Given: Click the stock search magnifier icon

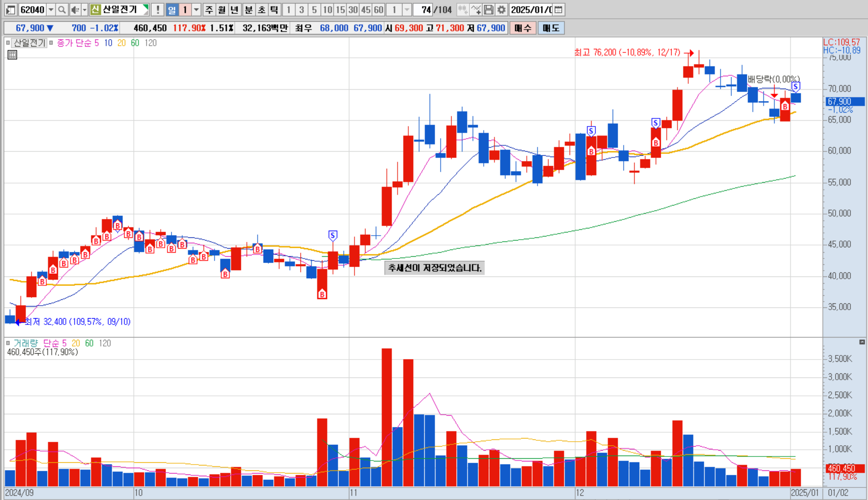Looking at the screenshot, I should tap(62, 10).
